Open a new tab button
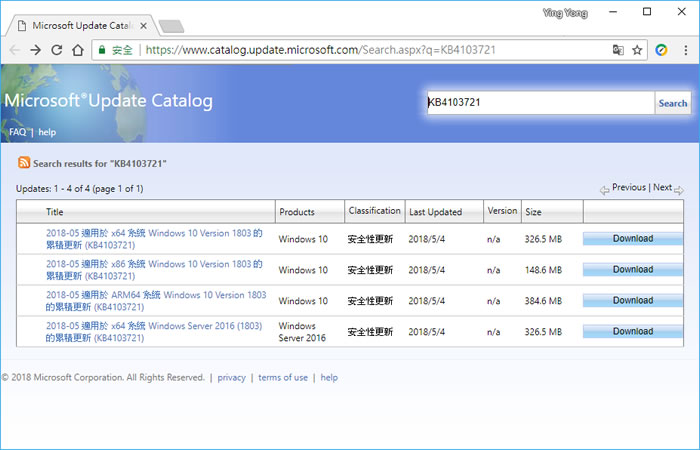The image size is (700, 450). [171, 26]
